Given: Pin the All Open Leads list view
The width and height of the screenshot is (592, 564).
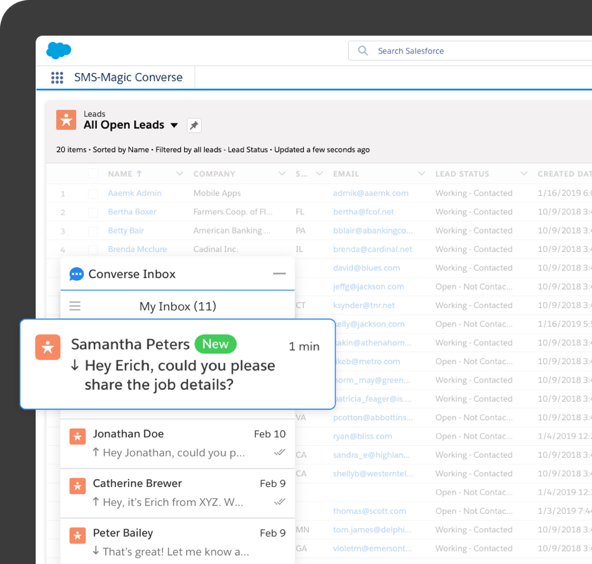Looking at the screenshot, I should (x=194, y=125).
